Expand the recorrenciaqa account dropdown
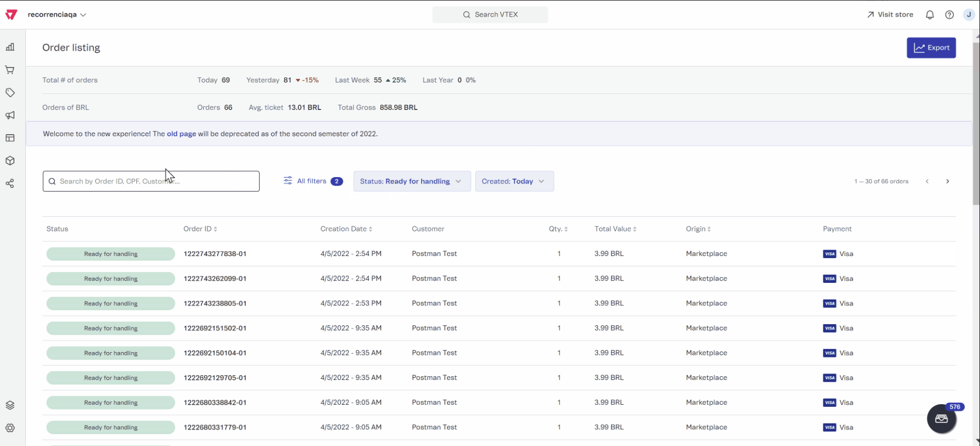This screenshot has height=446, width=980. coord(57,15)
